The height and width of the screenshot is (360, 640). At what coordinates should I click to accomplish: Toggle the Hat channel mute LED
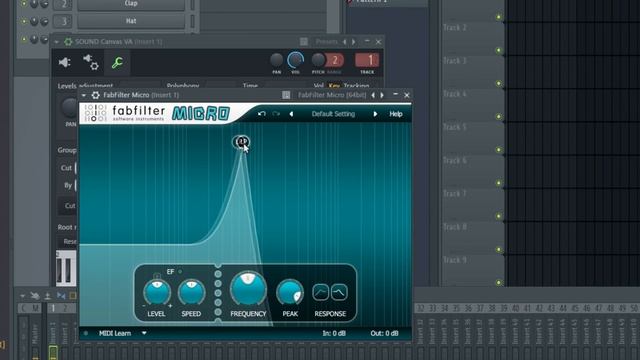pyautogui.click(x=24, y=21)
